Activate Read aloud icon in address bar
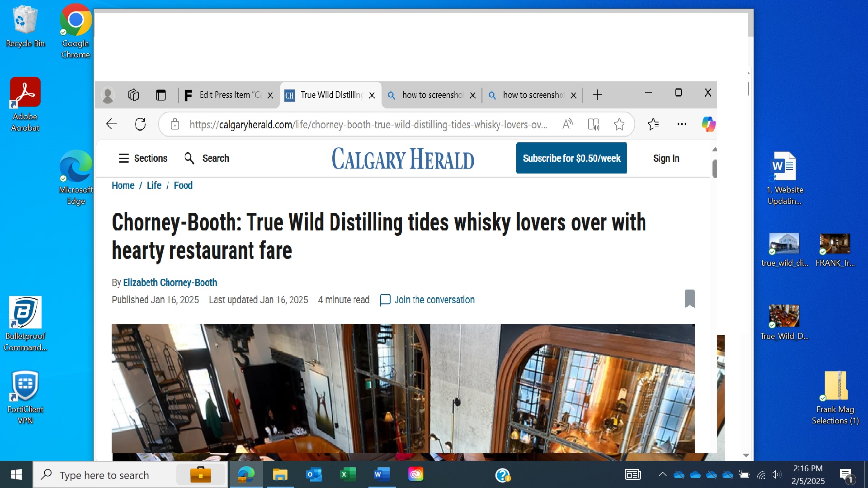 [568, 124]
